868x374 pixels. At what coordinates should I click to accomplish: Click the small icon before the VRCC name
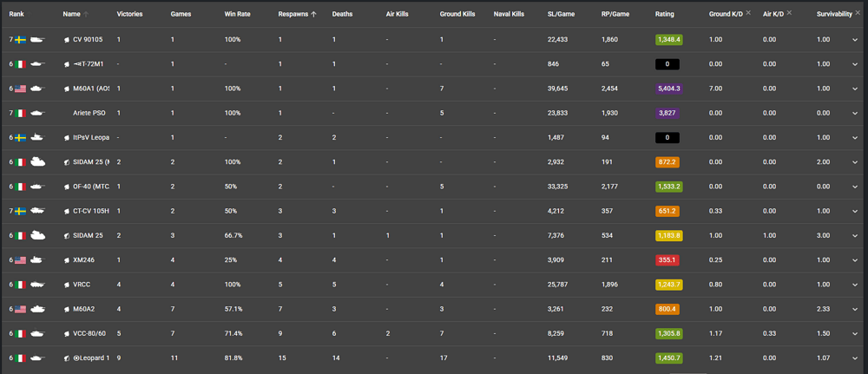tap(67, 285)
